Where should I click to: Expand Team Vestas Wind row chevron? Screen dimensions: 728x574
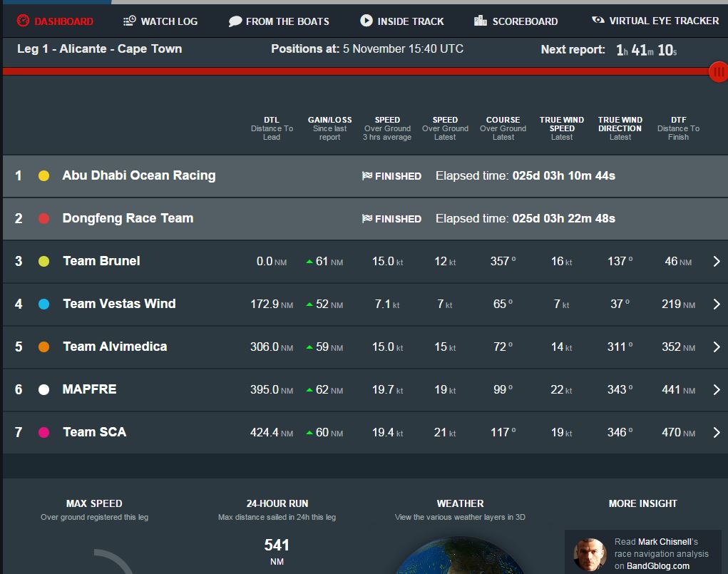tap(717, 304)
